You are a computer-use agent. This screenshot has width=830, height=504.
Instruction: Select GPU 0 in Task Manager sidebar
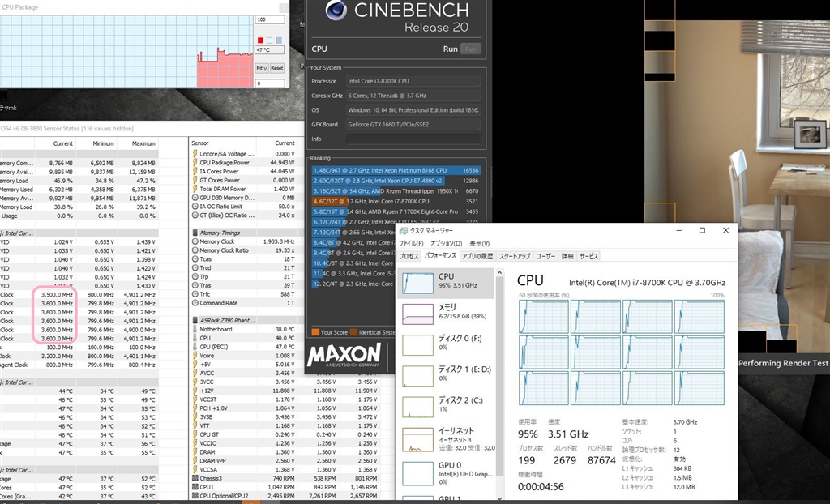pos(445,472)
